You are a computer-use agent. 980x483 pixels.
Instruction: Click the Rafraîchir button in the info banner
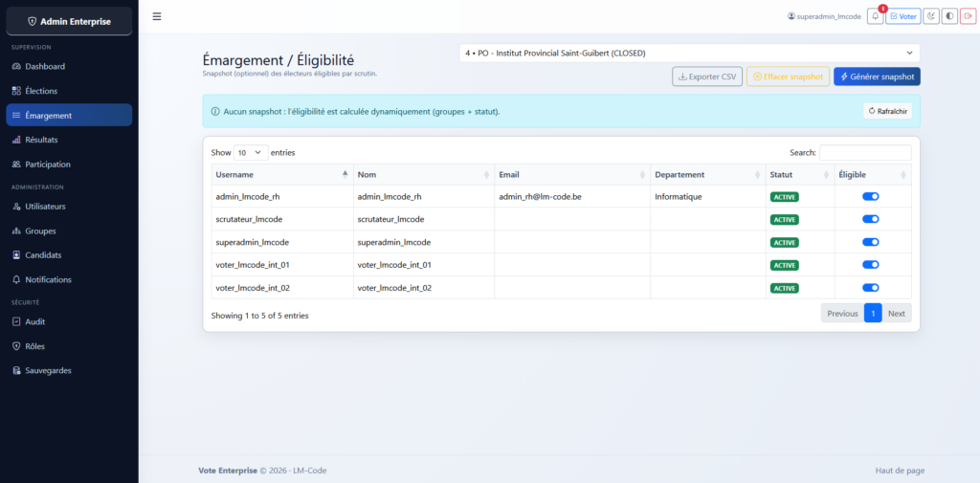[x=887, y=112]
